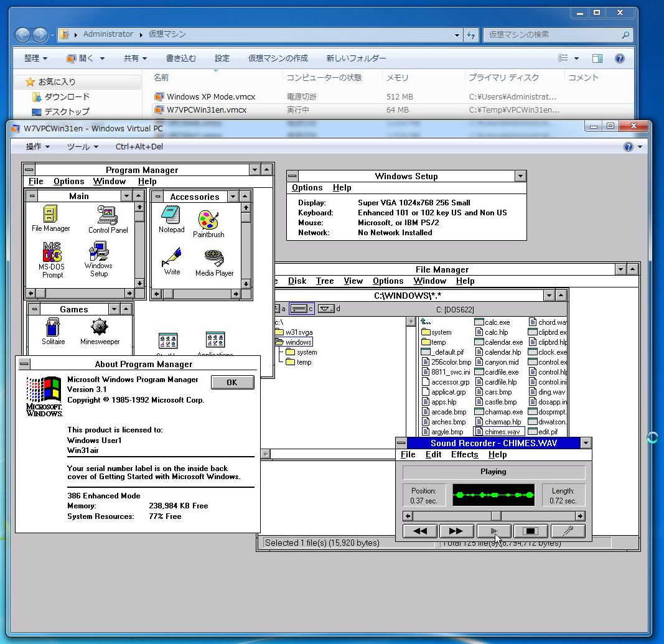Expand the 整理 dropdown in Explorer
This screenshot has width=664, height=644.
pyautogui.click(x=35, y=58)
